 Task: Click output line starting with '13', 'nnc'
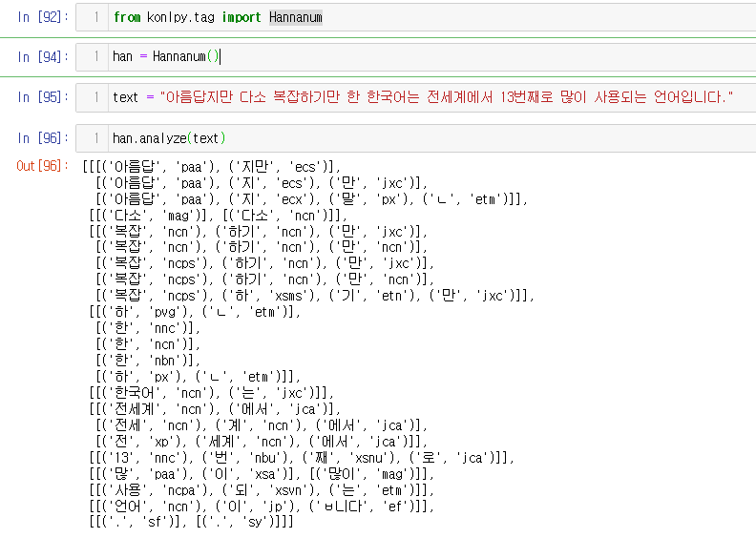[x=302, y=458]
